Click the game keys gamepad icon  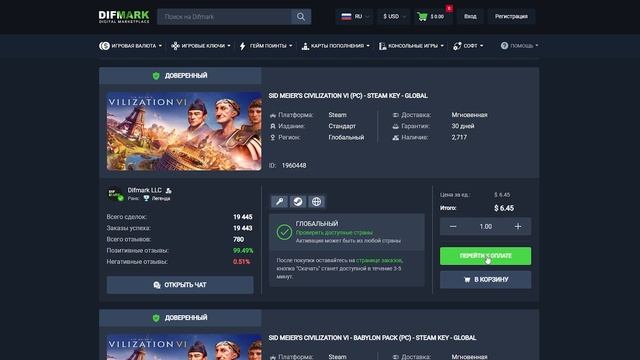pos(175,46)
